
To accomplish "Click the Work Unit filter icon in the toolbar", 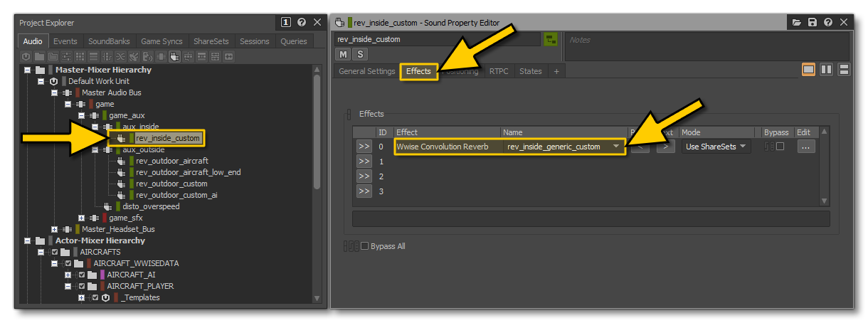I will 26,56.
